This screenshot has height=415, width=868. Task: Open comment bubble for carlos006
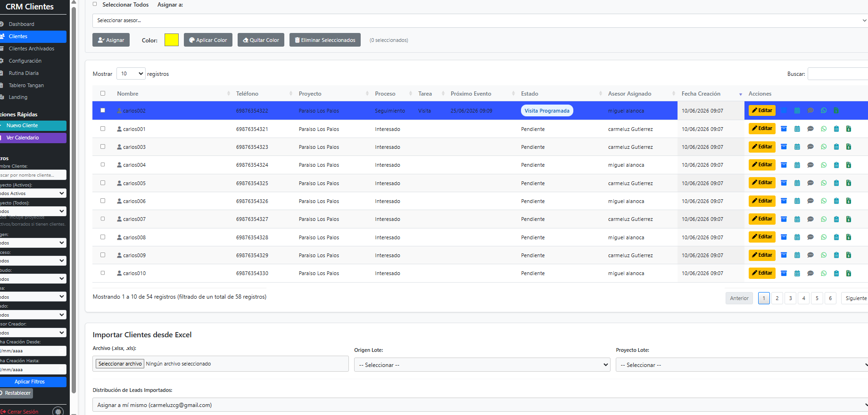[810, 201]
